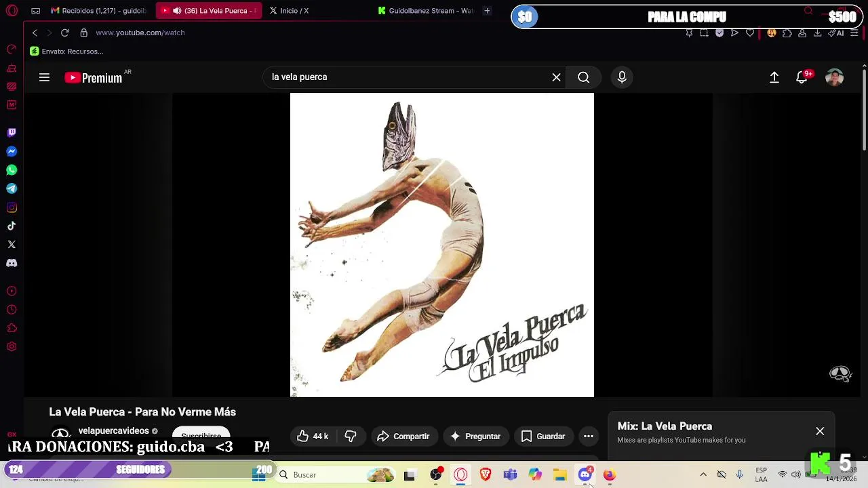Screen dimensions: 868x488
Task: Reload the current page
Action: pyautogui.click(x=64, y=33)
